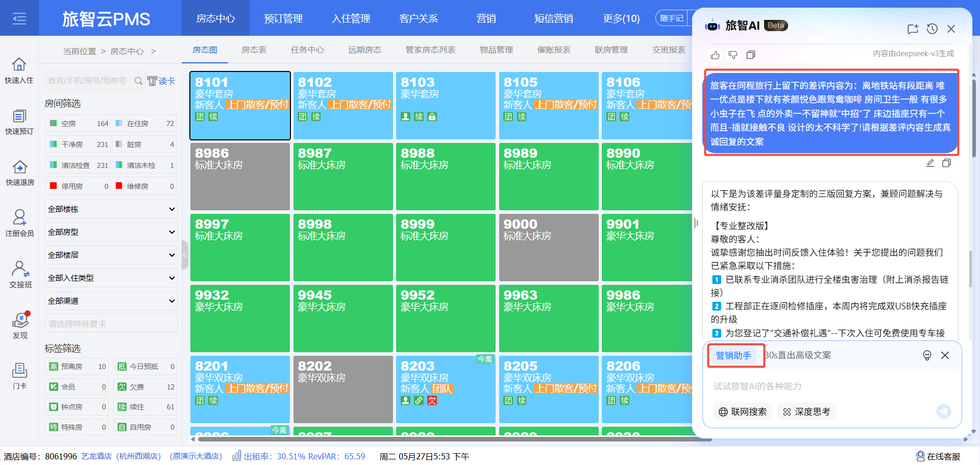Click 营销助手 marketing assistant tag

coord(733,355)
